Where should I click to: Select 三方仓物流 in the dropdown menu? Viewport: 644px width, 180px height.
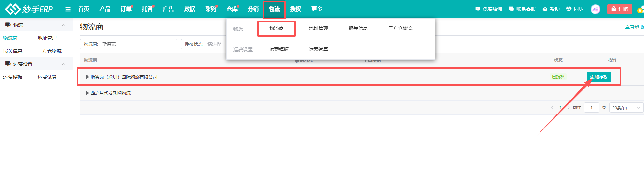400,28
